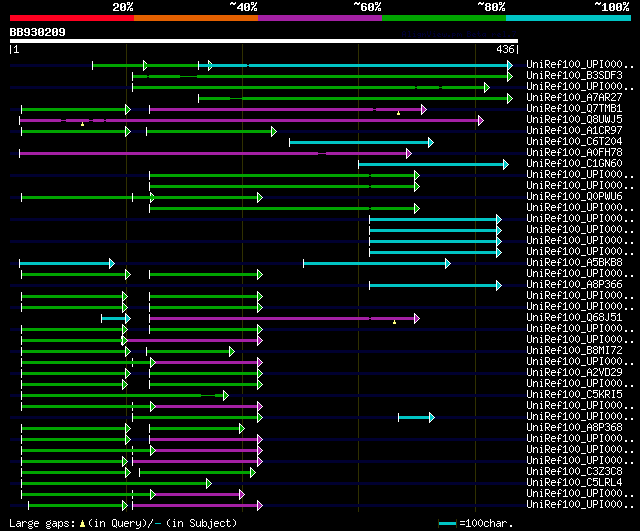Open hit UniRef100_C3Z3C8

point(574,472)
